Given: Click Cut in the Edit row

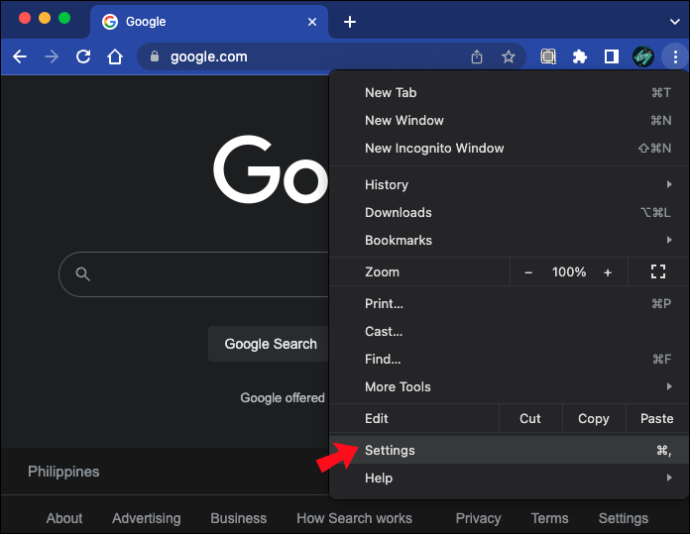Looking at the screenshot, I should pyautogui.click(x=530, y=418).
